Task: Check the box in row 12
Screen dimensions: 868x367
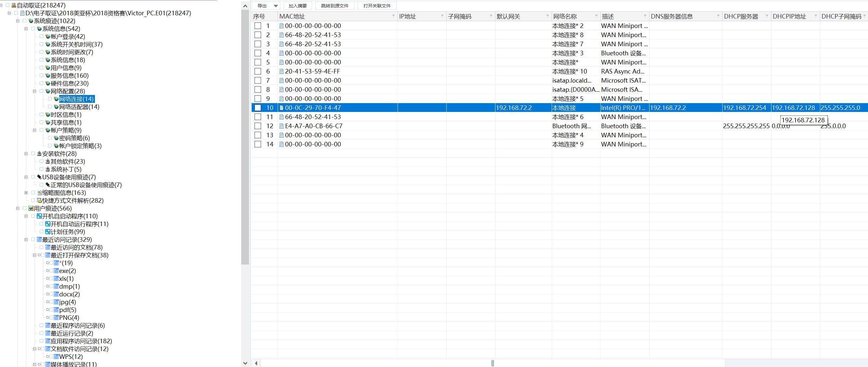Action: [258, 126]
